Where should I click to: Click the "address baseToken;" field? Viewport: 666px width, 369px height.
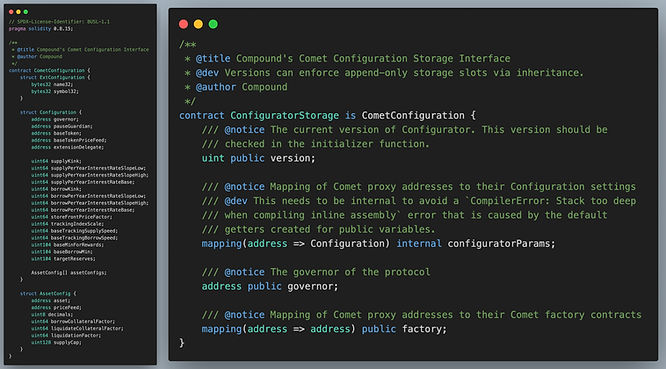56,133
